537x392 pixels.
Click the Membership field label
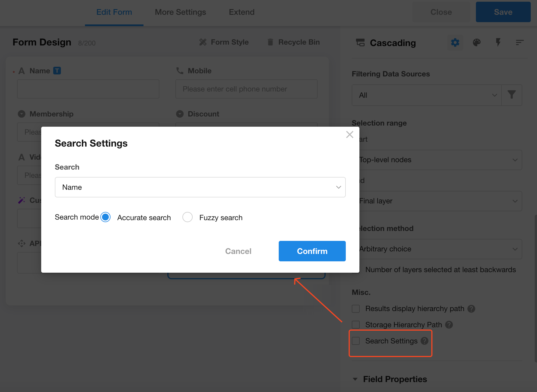(x=51, y=114)
